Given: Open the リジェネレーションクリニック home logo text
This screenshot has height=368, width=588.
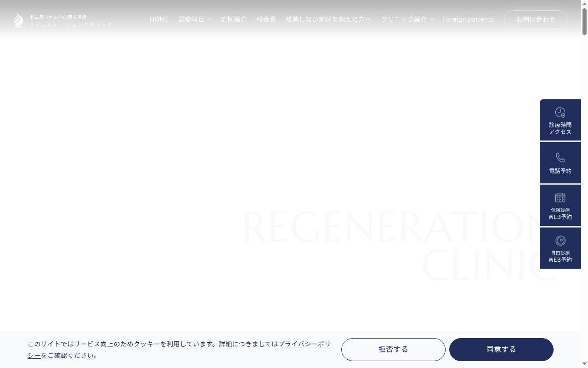Looking at the screenshot, I should (x=71, y=24).
